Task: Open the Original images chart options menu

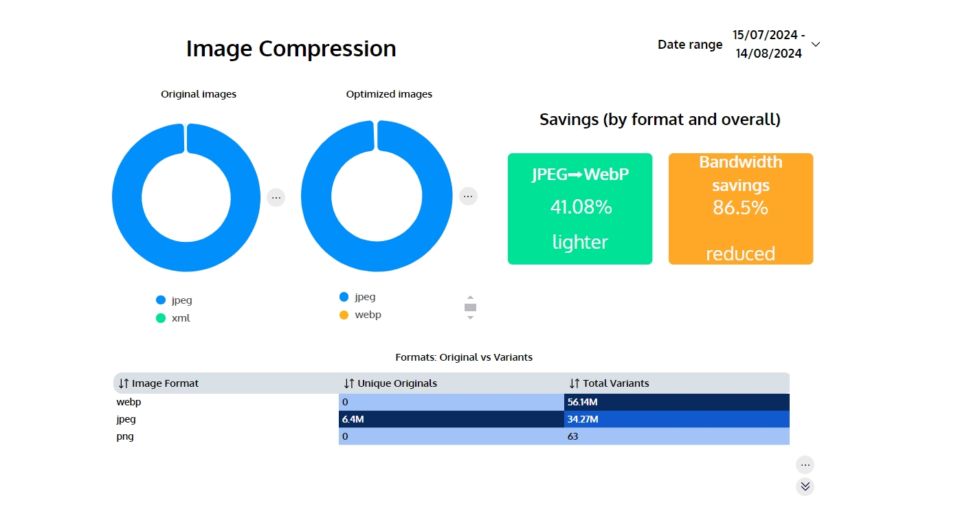Action: [276, 197]
